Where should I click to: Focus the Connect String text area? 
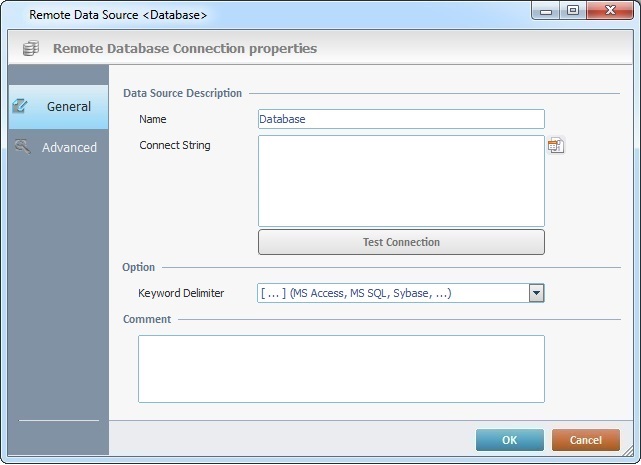click(x=400, y=181)
